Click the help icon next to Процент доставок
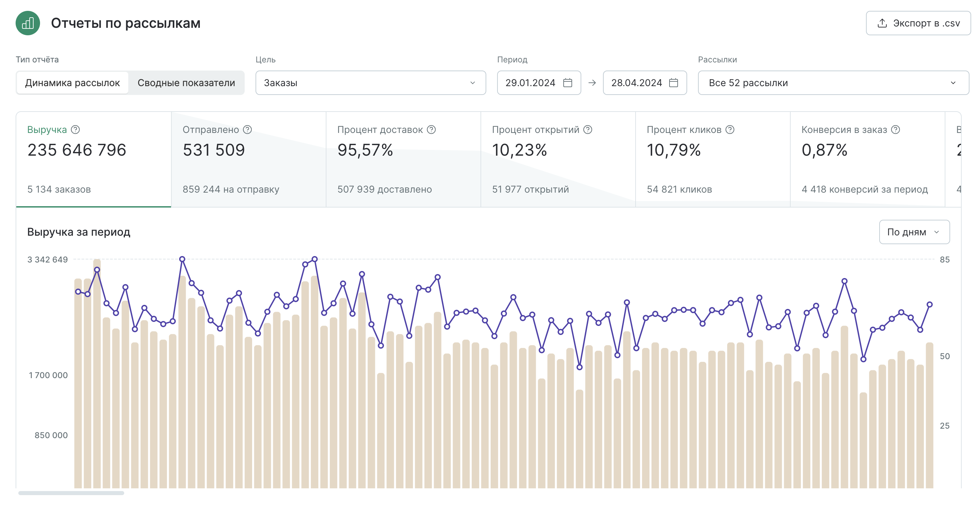980x527 pixels. (431, 130)
